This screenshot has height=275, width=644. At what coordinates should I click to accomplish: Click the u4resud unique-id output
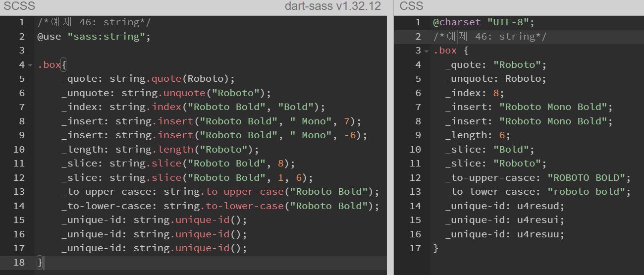click(538, 206)
